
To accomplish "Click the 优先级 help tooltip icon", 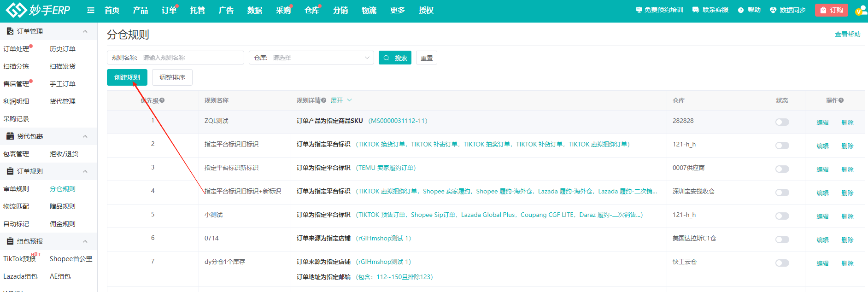I will [x=162, y=100].
